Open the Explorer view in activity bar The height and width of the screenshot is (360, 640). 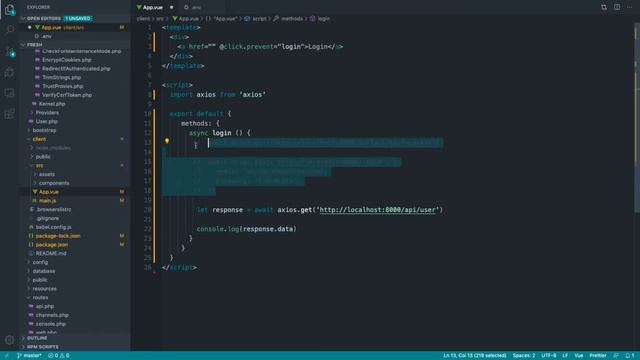coord(9,9)
